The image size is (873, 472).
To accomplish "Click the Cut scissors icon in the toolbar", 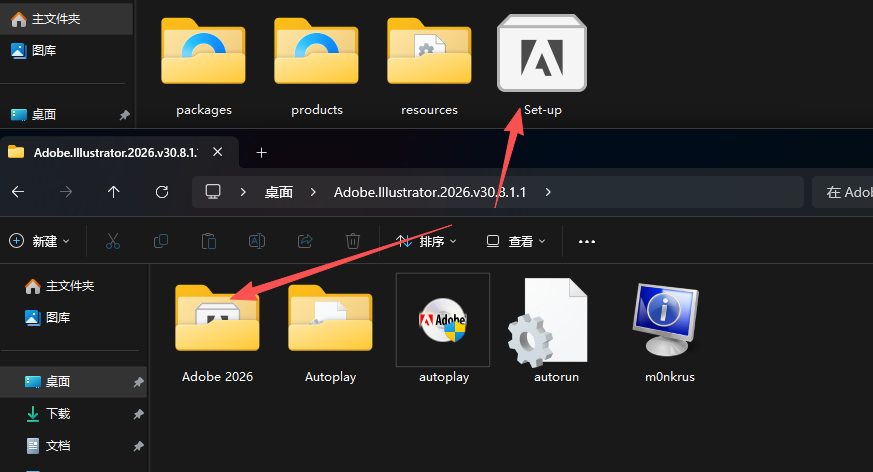I will [x=113, y=241].
